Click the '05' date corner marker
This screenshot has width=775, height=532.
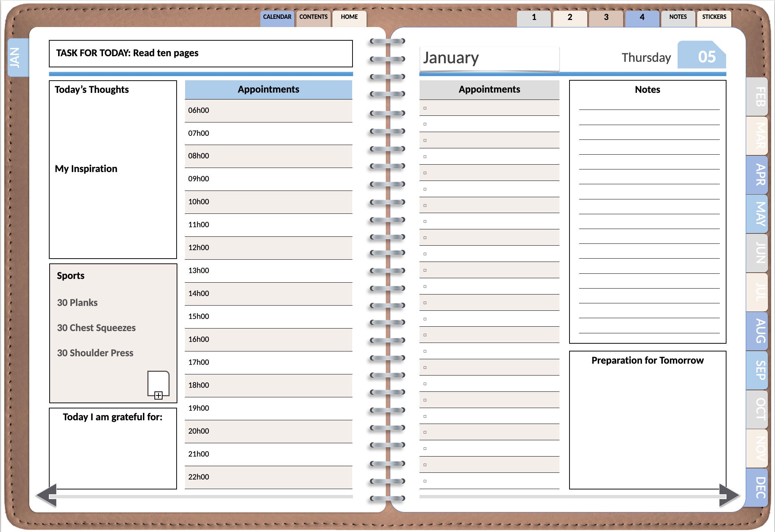click(x=701, y=56)
